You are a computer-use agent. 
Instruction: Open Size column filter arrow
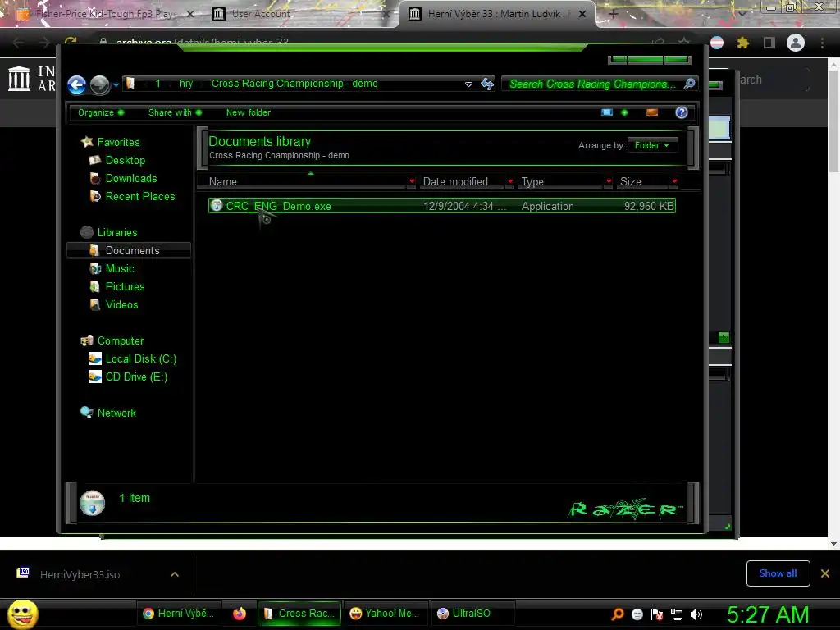point(674,181)
